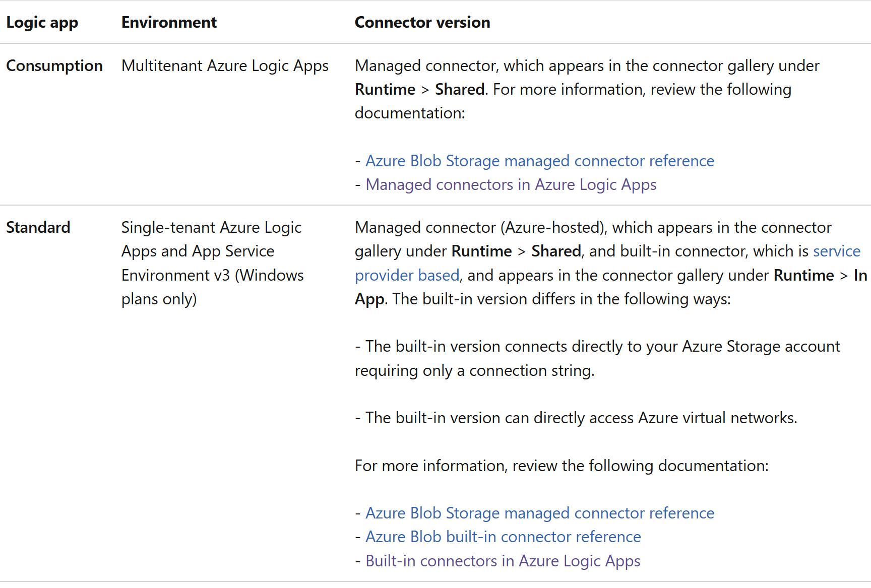Click bold 'Shared' text in Consumption row
This screenshot has width=871, height=588.
pyautogui.click(x=460, y=89)
